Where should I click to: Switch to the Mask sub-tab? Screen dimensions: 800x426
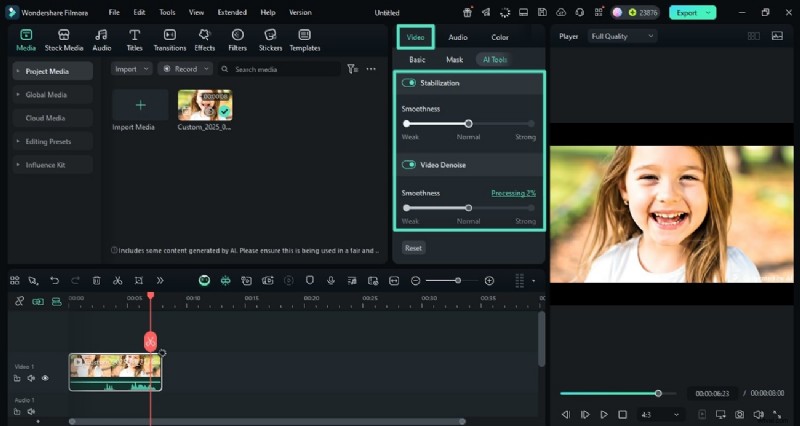[x=454, y=60]
